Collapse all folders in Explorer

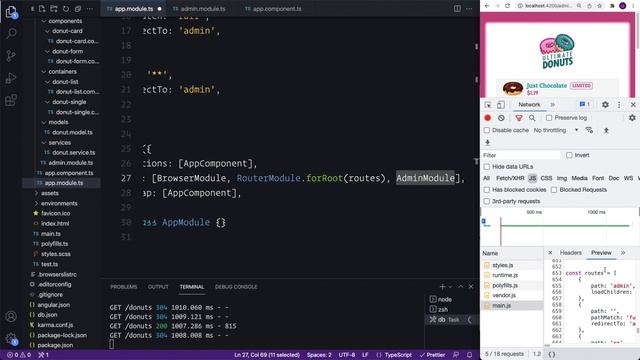click(x=78, y=9)
